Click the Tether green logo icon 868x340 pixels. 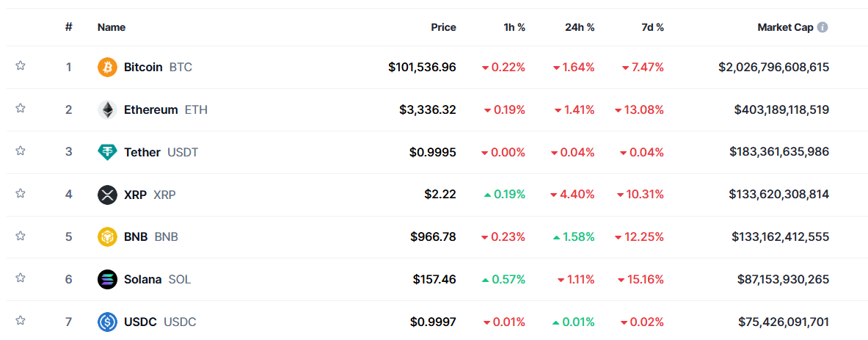click(107, 152)
